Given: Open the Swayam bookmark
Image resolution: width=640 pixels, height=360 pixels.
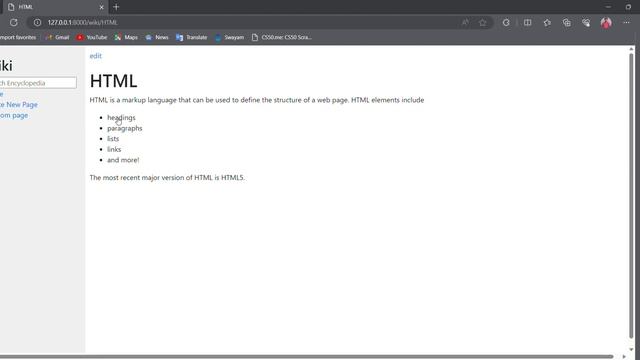Looking at the screenshot, I should point(229,37).
